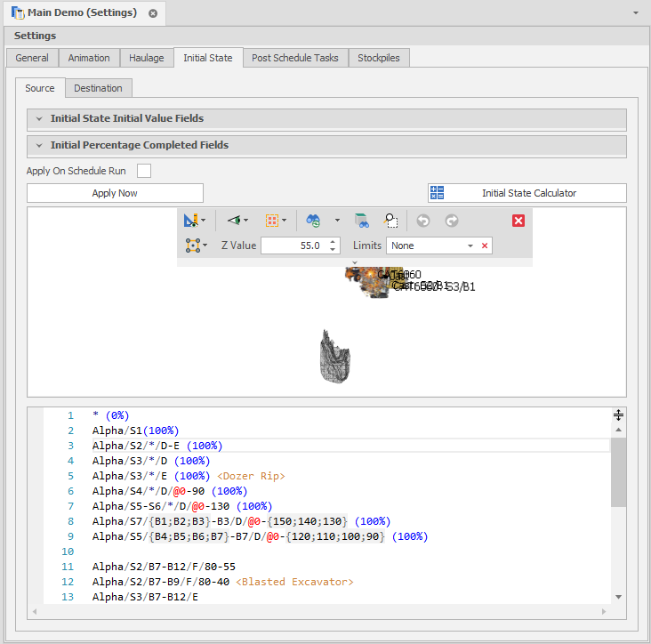The height and width of the screenshot is (644, 651).
Task: Open the document tab list dropdown arrow
Action: 636,13
